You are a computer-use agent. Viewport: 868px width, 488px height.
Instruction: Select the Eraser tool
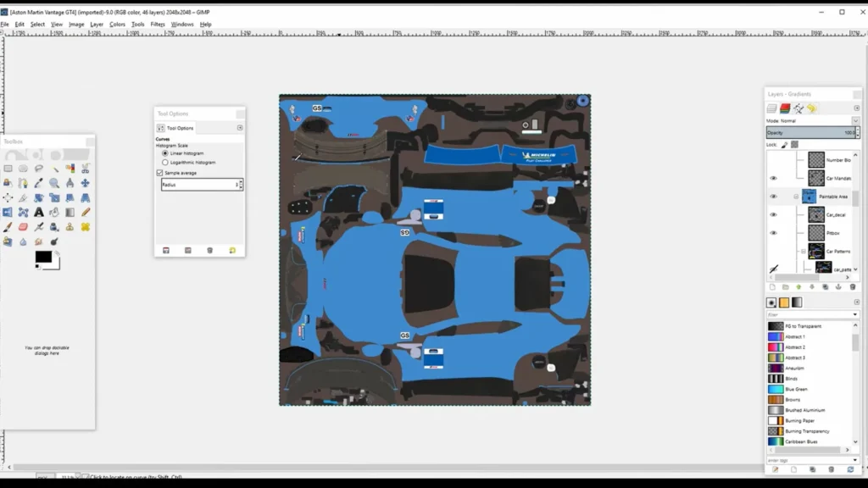[x=23, y=227]
